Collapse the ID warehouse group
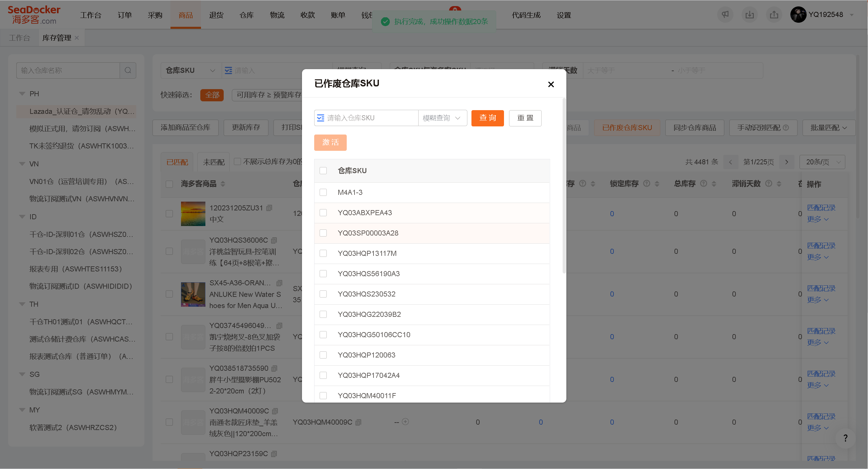 (22, 217)
